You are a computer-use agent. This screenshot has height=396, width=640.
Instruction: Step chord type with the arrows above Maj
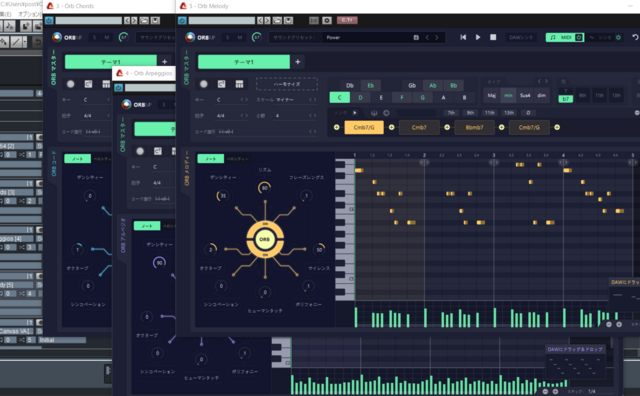click(x=542, y=81)
